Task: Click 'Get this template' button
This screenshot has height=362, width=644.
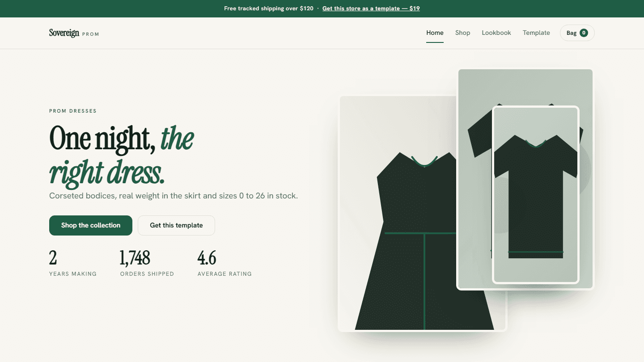Action: tap(176, 225)
